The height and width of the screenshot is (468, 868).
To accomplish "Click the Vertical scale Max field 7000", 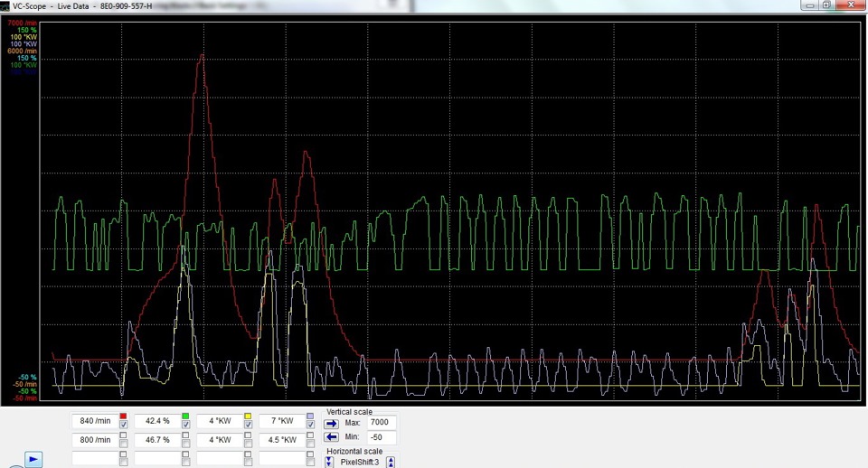I will tap(382, 423).
